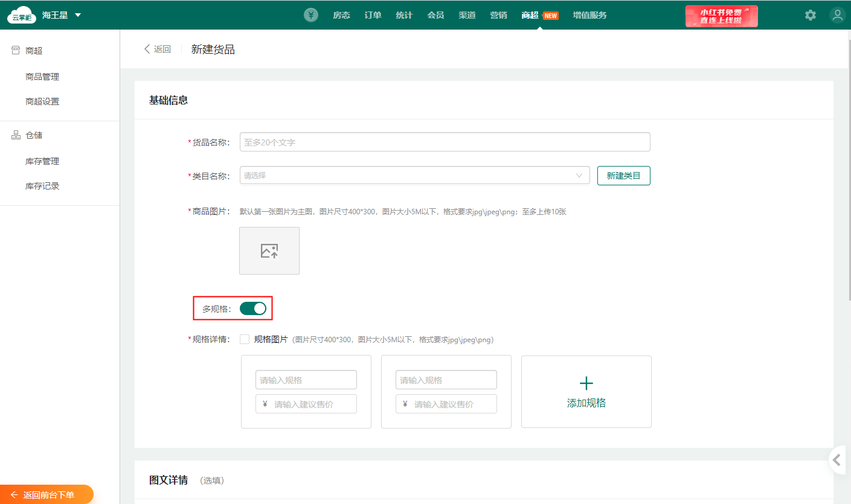Open the 房态 menu tab
The image size is (851, 504).
click(x=341, y=15)
